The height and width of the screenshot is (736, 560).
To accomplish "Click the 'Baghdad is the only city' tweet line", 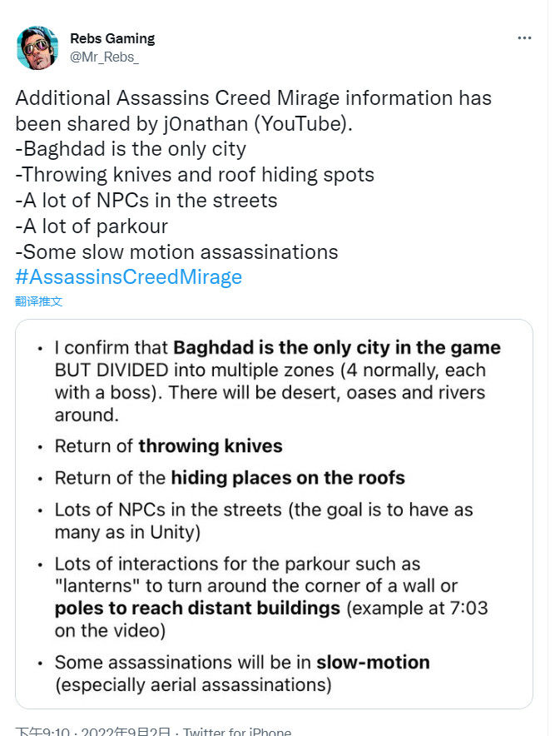I will pos(131,149).
